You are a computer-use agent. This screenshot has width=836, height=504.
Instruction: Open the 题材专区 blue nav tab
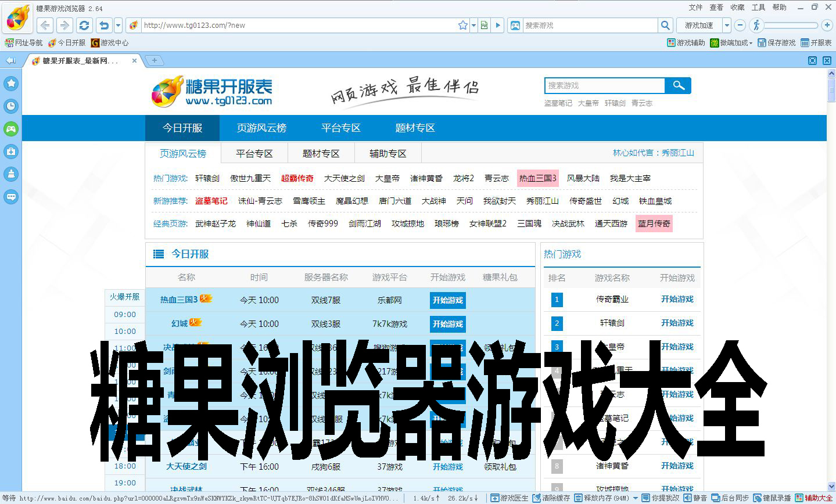click(x=415, y=128)
